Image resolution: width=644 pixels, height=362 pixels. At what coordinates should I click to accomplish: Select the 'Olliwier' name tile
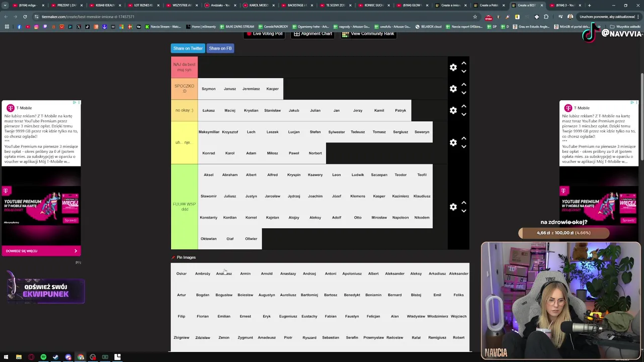251,239
